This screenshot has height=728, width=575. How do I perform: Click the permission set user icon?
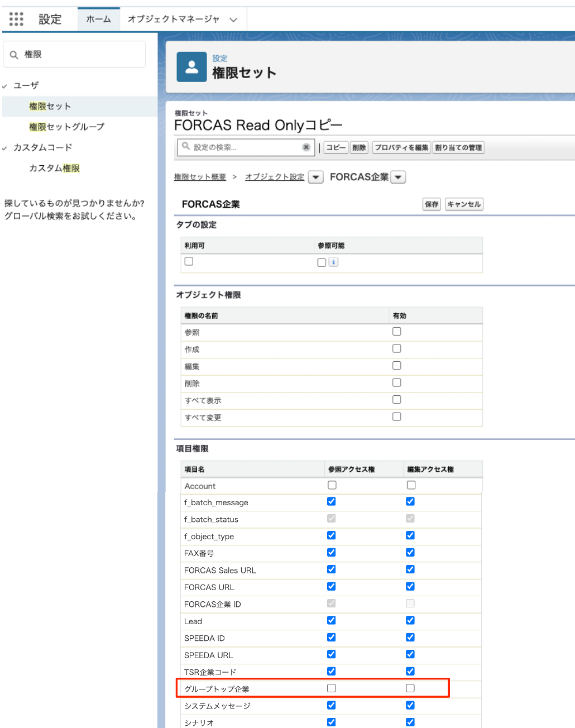(x=191, y=67)
